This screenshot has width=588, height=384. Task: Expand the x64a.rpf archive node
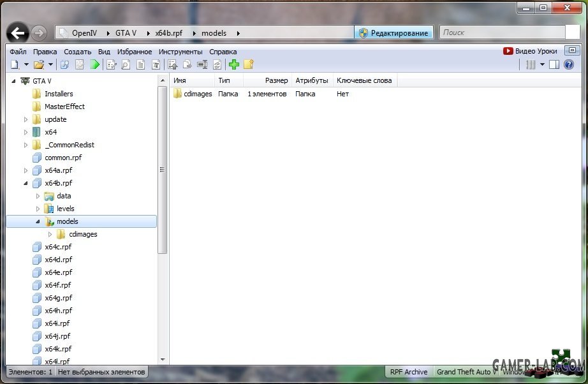(26, 170)
